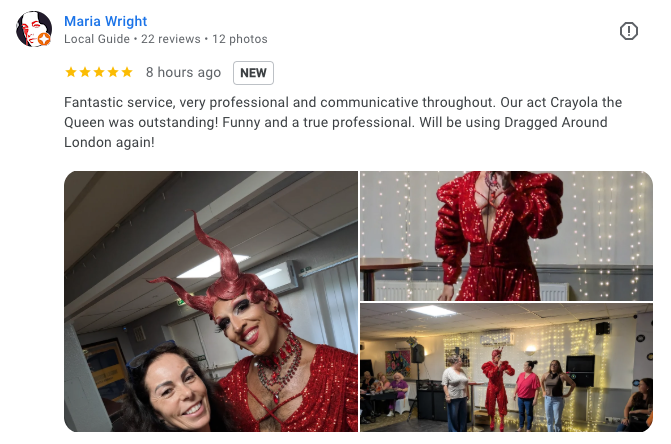Click the fourth yellow rating star
Screen dimensions: 671x444
click(113, 72)
